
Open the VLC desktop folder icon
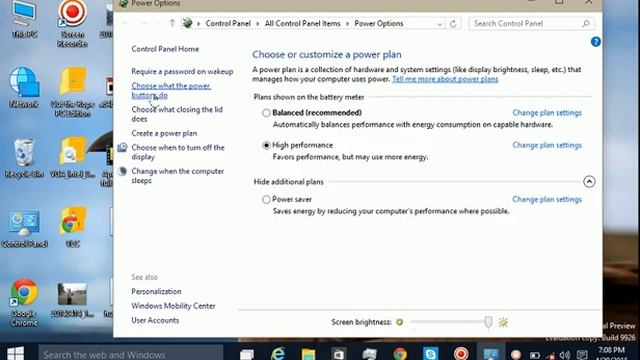tap(73, 227)
